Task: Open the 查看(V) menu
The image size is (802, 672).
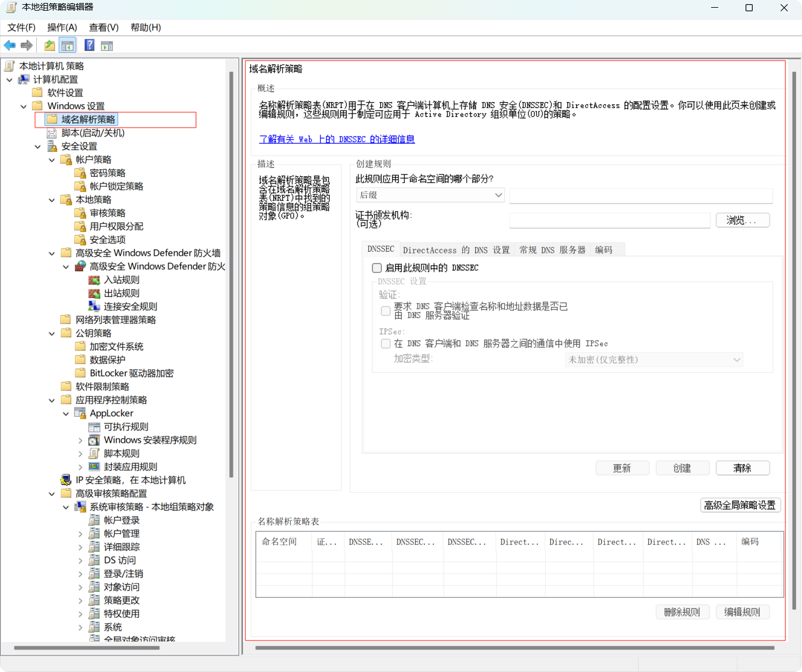Action: (x=104, y=27)
